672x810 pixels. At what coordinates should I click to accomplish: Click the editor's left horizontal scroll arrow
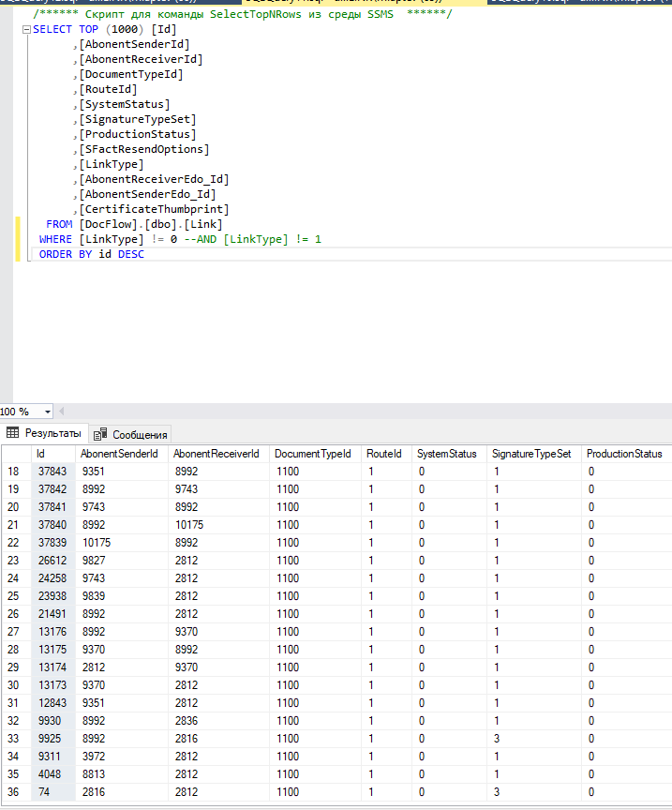[x=62, y=412]
